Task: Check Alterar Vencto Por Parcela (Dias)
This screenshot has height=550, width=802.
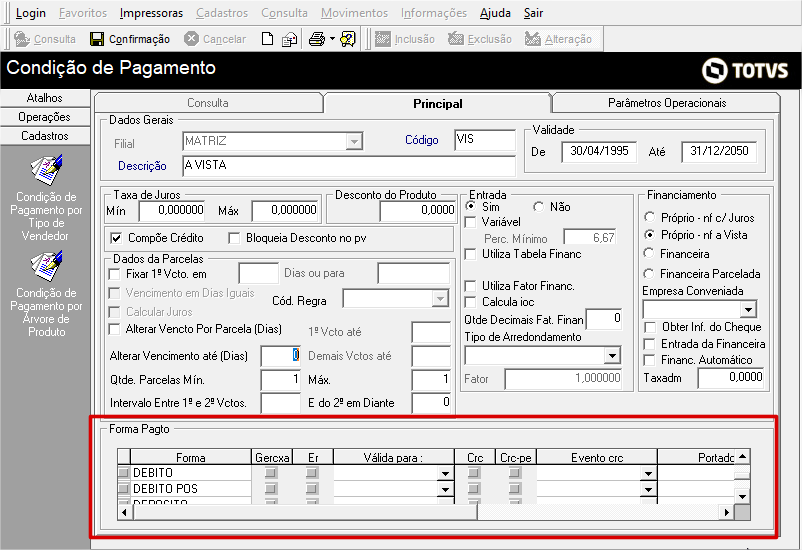Action: point(115,329)
